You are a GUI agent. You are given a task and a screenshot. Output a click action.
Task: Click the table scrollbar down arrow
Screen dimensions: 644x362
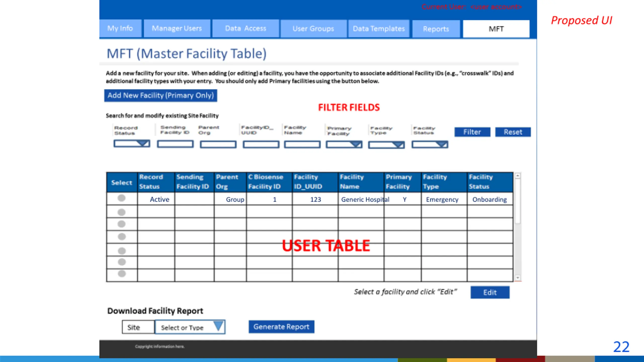(517, 278)
